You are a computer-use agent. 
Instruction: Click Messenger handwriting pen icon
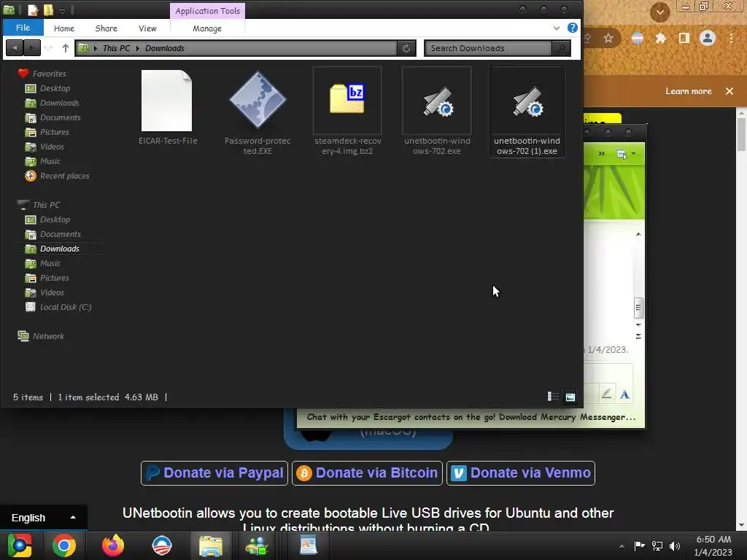click(606, 394)
